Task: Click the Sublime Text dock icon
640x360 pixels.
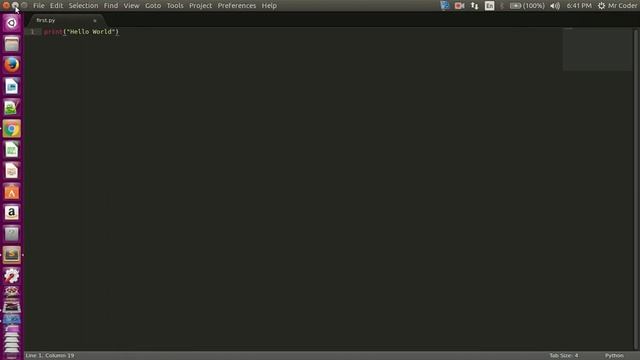Action: [x=11, y=255]
